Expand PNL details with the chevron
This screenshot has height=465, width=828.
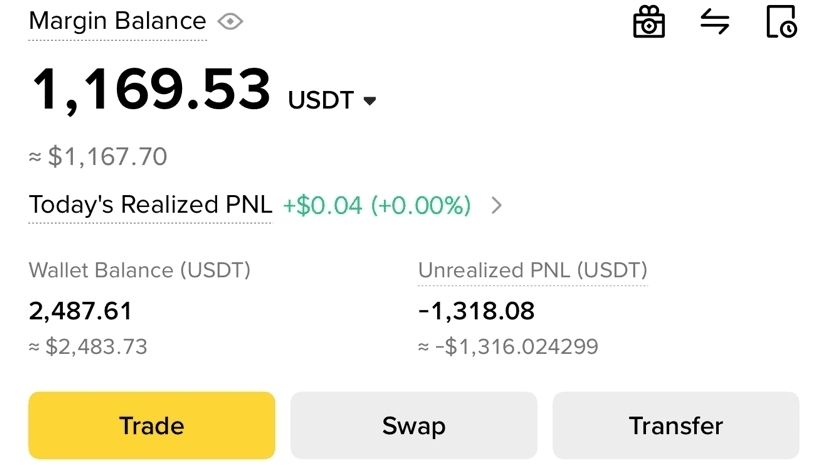click(x=496, y=205)
